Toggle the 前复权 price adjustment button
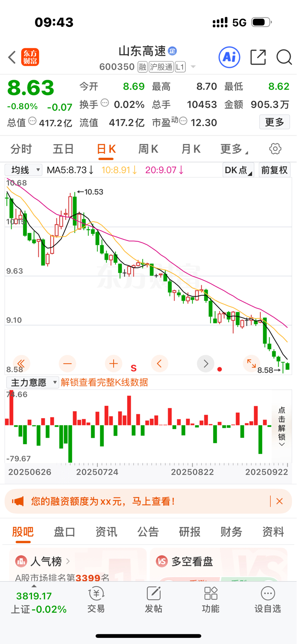 (275, 170)
